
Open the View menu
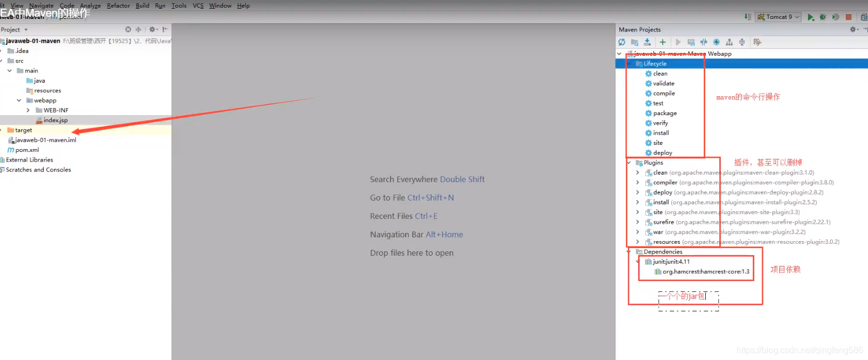[17, 5]
